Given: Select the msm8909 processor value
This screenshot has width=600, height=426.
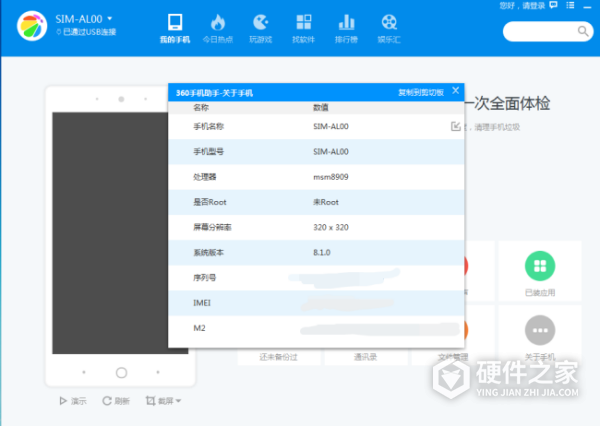Looking at the screenshot, I should click(x=331, y=177).
